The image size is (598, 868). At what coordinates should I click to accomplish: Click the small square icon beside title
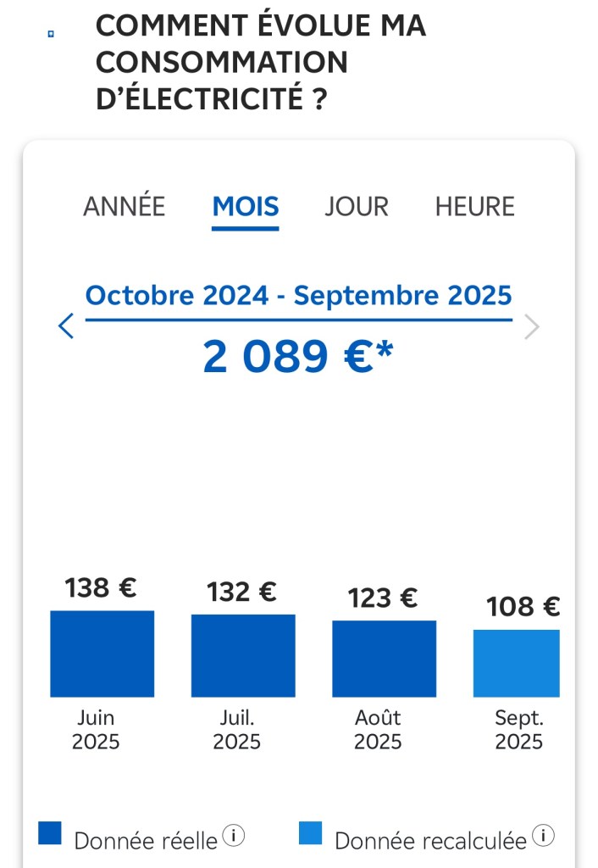51,34
